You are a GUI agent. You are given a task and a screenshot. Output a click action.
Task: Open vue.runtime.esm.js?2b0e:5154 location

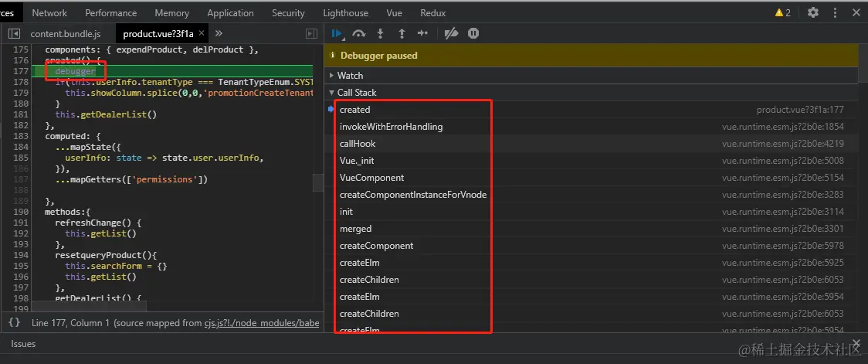(x=783, y=178)
